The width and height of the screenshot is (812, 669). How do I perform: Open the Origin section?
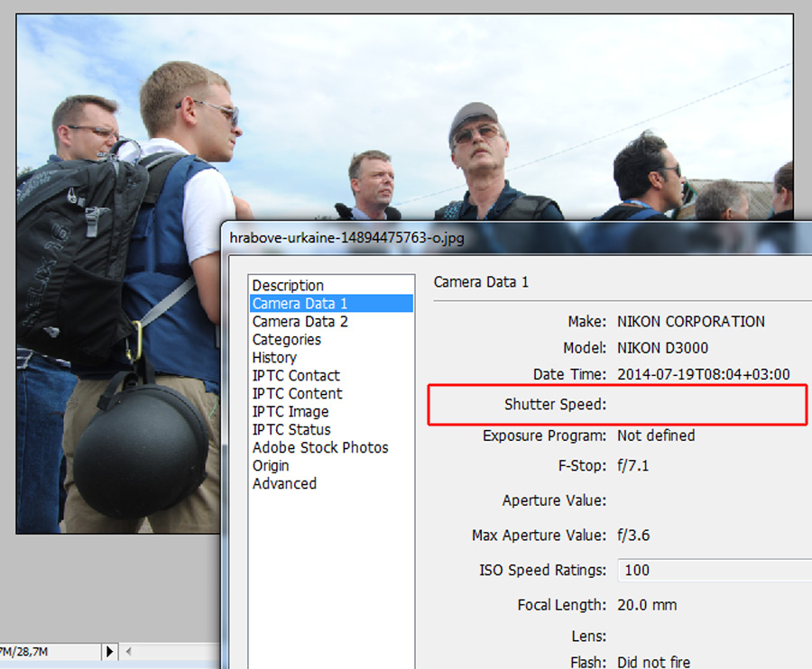point(271,465)
